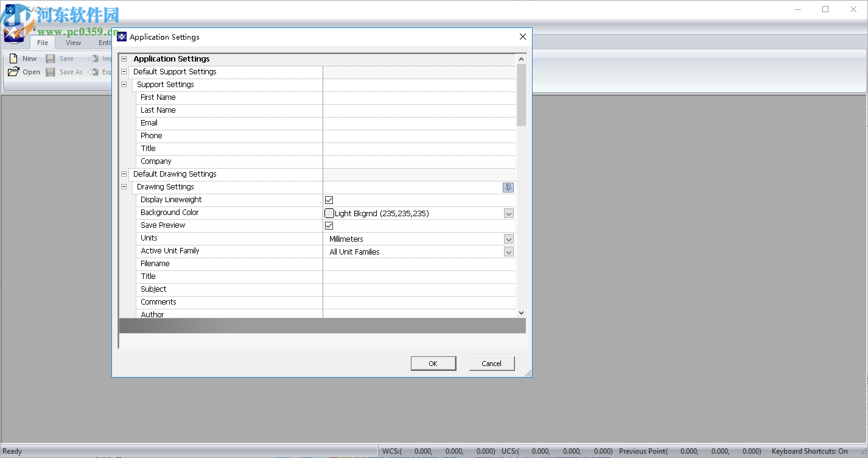Select the 'Display Lineweight' row label

pyautogui.click(x=171, y=200)
